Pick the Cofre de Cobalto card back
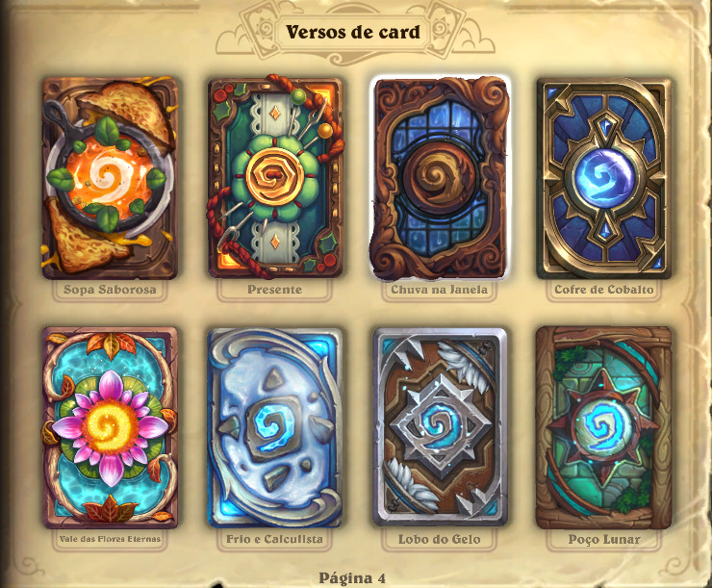 (x=604, y=178)
